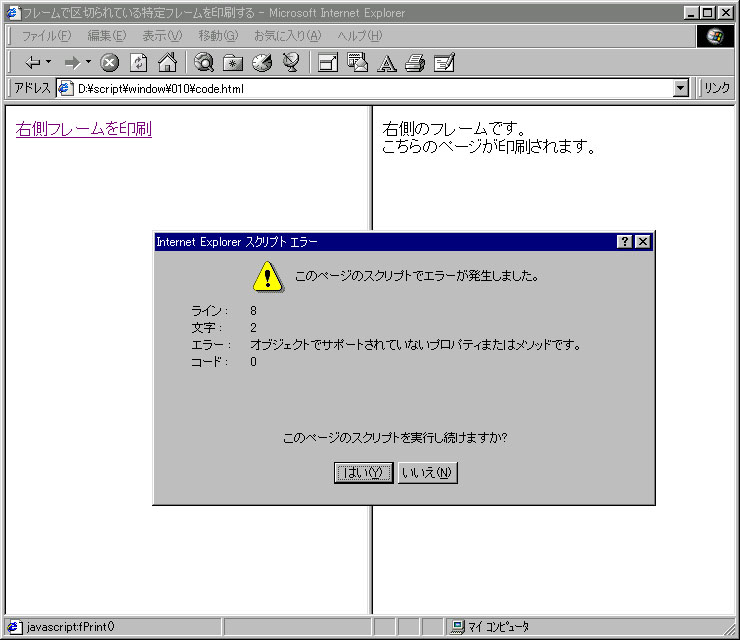Click the いいえ(N) button

coord(428,472)
